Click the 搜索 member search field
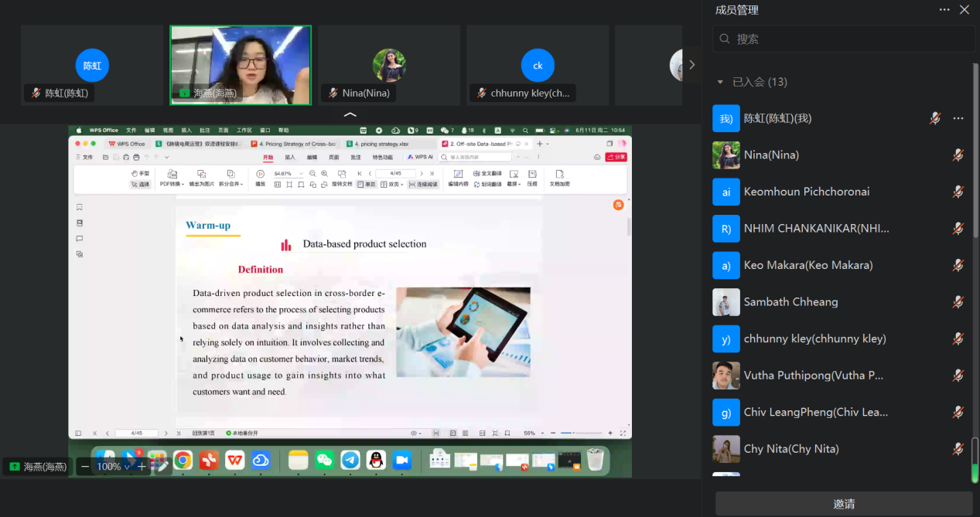 click(843, 39)
